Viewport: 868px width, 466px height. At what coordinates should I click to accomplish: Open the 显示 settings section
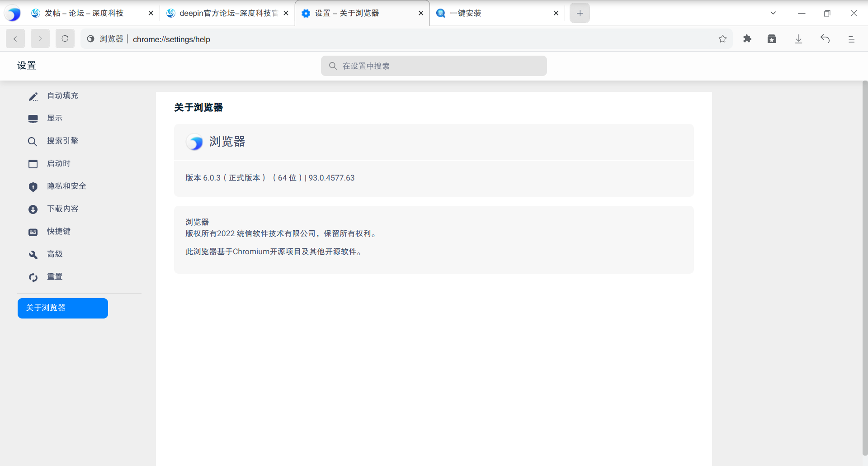(55, 118)
